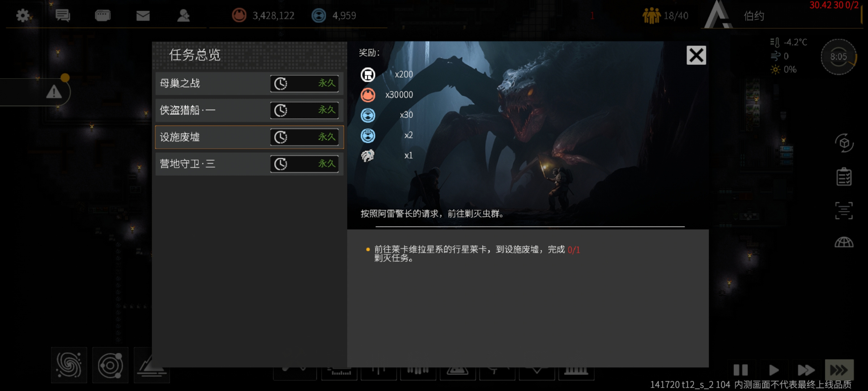Click the 8:05 round clock dial

(838, 57)
